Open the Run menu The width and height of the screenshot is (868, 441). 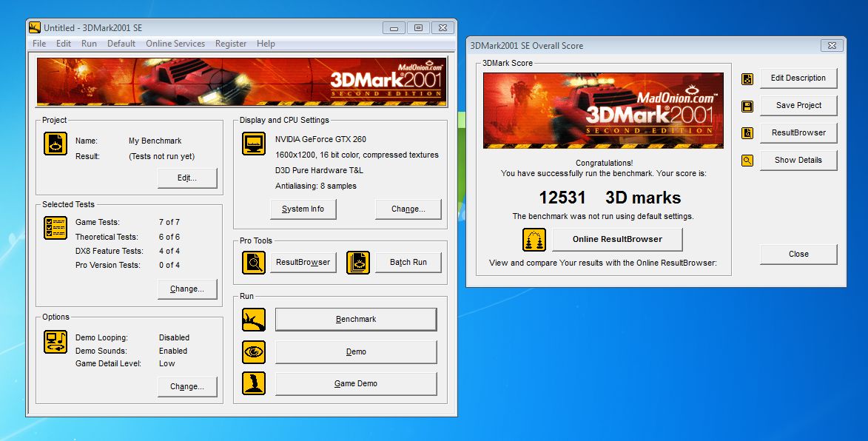pyautogui.click(x=89, y=43)
